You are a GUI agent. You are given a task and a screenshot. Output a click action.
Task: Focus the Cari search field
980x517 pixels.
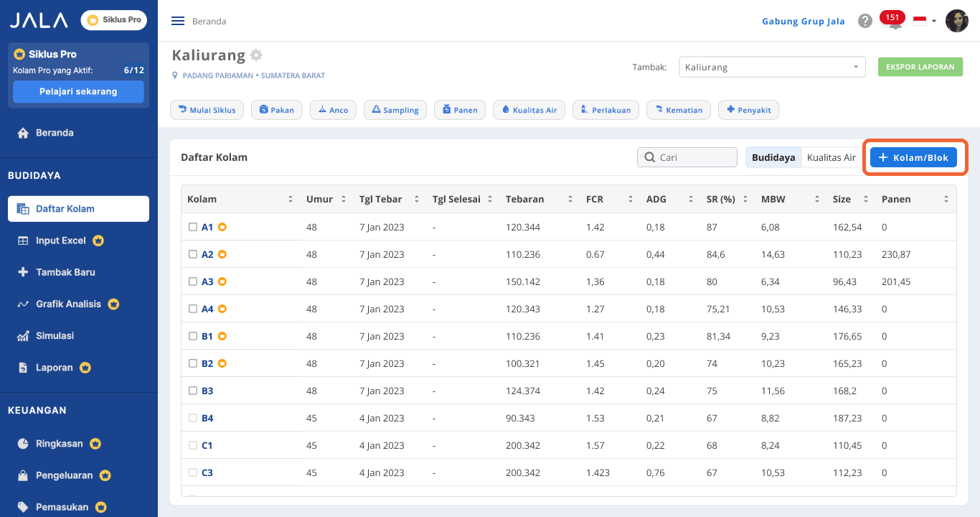[687, 157]
